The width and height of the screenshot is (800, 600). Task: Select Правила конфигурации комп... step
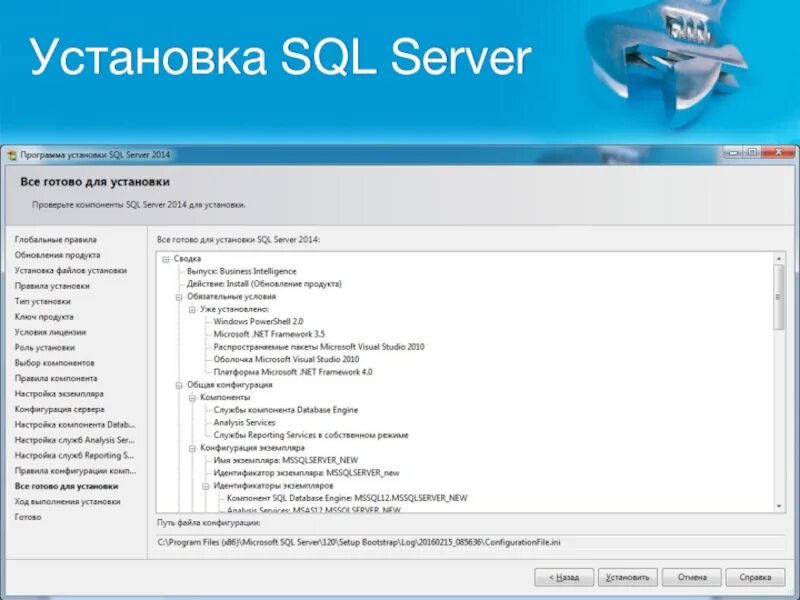(75, 470)
